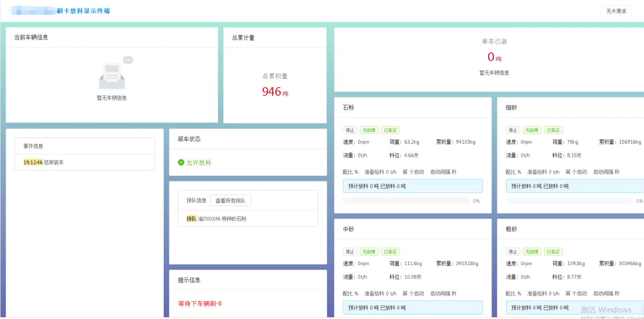This screenshot has width=644, height=319.
Task: Open 查看所有排队 to view all queues
Action: click(230, 200)
